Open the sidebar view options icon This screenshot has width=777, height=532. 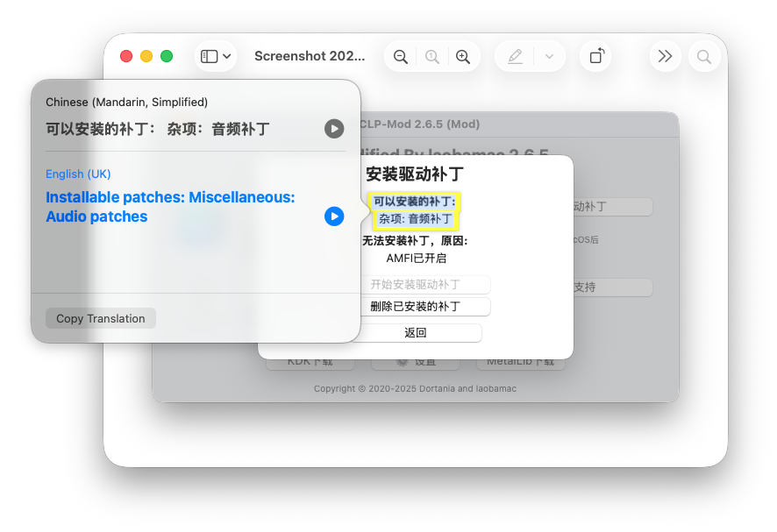tap(210, 55)
